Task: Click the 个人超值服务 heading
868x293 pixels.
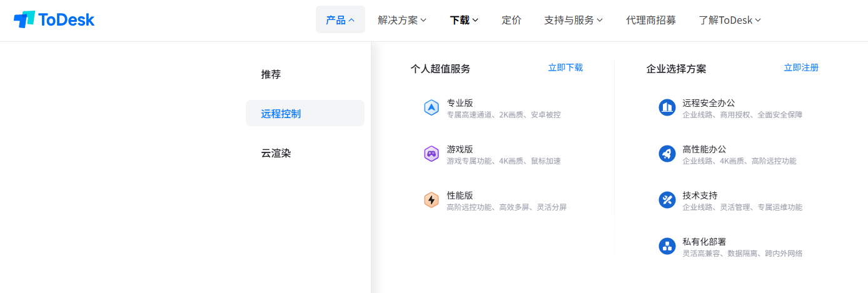Action: 440,69
